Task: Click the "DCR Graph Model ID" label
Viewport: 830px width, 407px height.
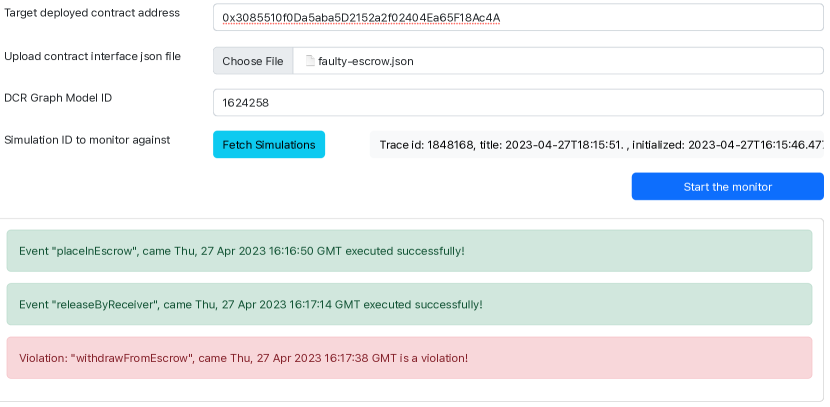Action: [60, 97]
